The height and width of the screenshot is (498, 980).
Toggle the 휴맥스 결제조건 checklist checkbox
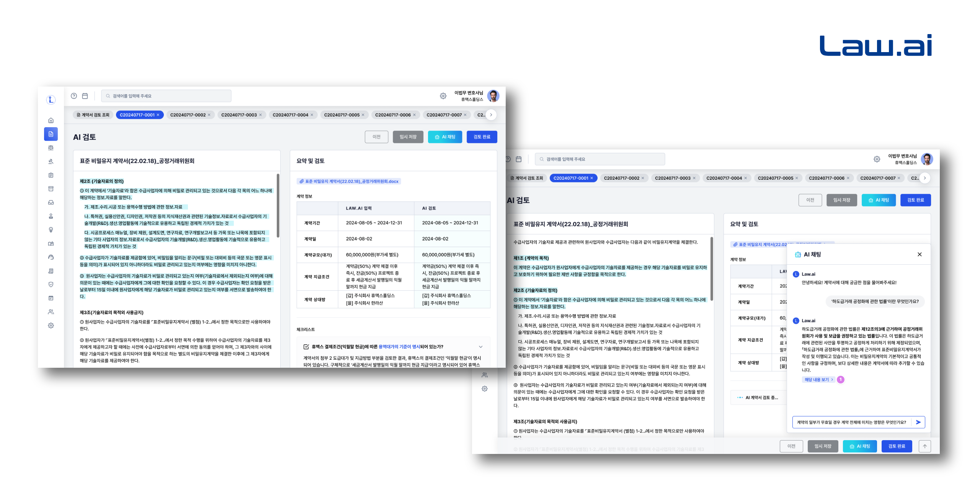coord(306,347)
